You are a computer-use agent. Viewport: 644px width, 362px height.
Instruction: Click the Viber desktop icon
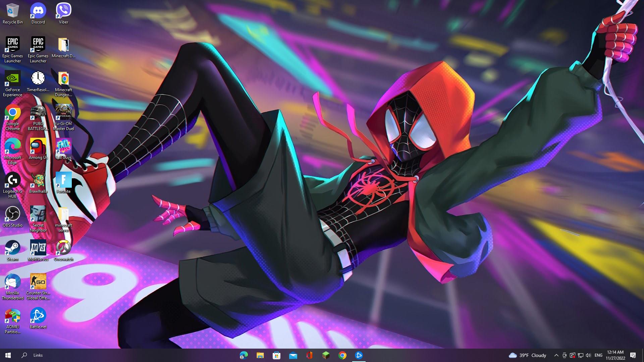63,12
